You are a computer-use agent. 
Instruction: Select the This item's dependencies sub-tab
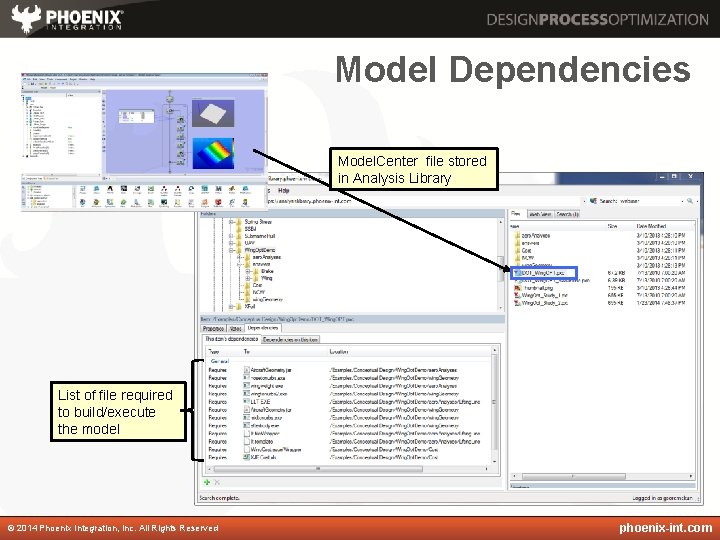231,339
